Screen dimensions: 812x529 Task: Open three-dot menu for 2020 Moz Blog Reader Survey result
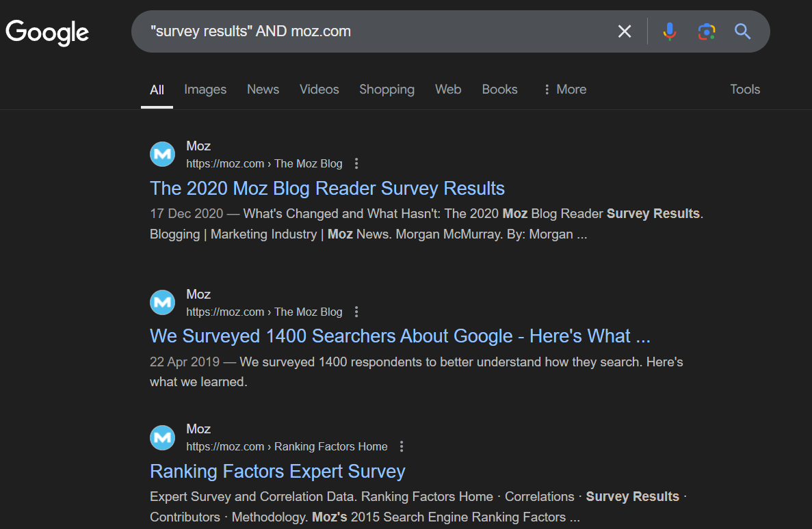point(356,163)
